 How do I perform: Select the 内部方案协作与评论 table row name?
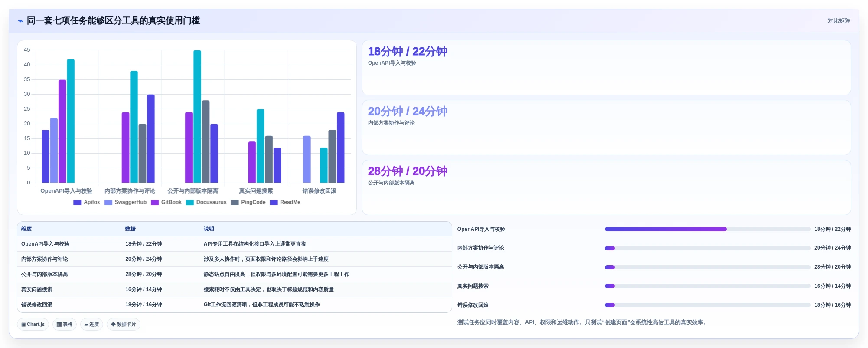(x=45, y=259)
